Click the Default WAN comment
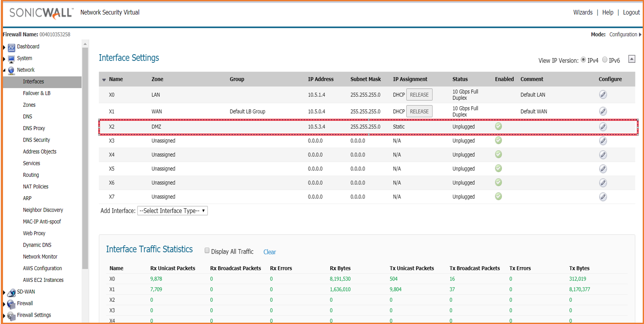 point(534,111)
